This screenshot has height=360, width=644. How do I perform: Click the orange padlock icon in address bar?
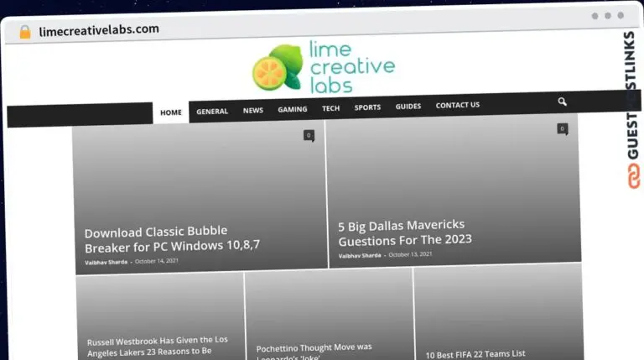coord(25,32)
